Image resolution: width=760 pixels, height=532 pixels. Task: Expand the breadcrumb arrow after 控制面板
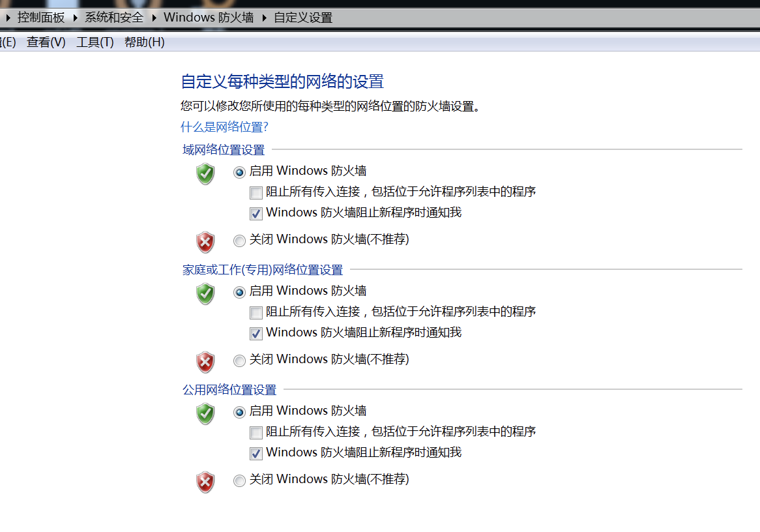(x=75, y=18)
